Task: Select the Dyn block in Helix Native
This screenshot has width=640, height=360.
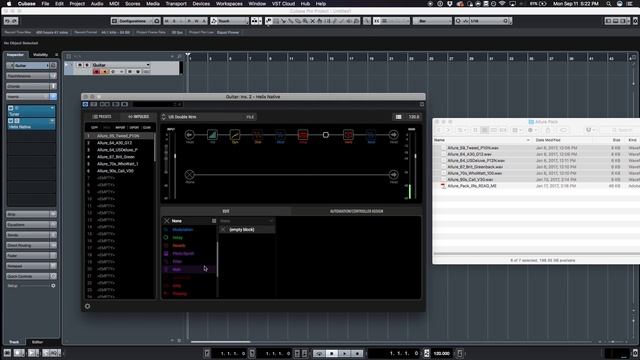Action: click(235, 135)
